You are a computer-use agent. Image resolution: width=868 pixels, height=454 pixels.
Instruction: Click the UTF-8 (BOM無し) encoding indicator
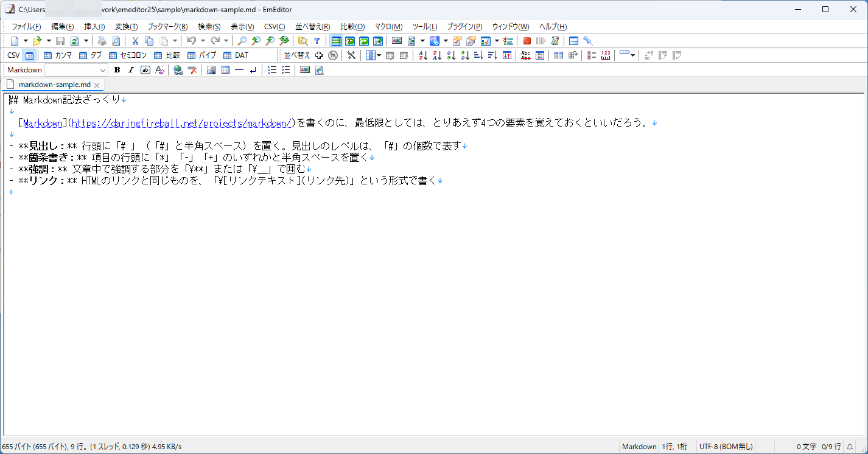[x=726, y=446]
